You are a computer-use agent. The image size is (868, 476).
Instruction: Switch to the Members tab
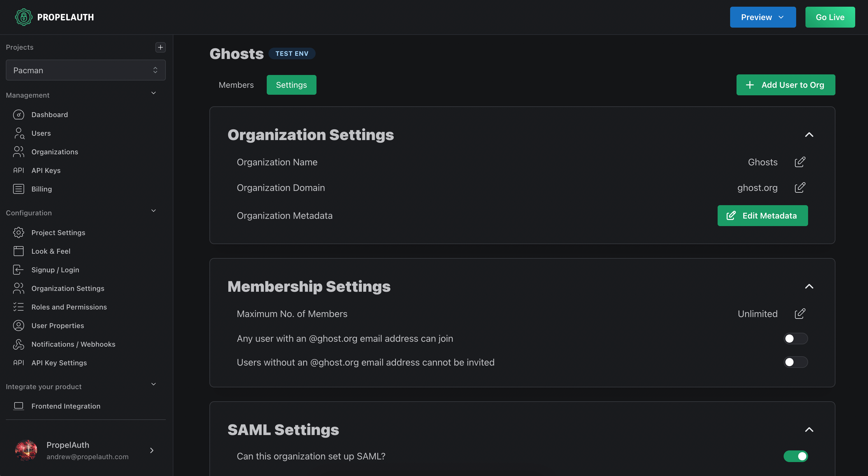236,85
